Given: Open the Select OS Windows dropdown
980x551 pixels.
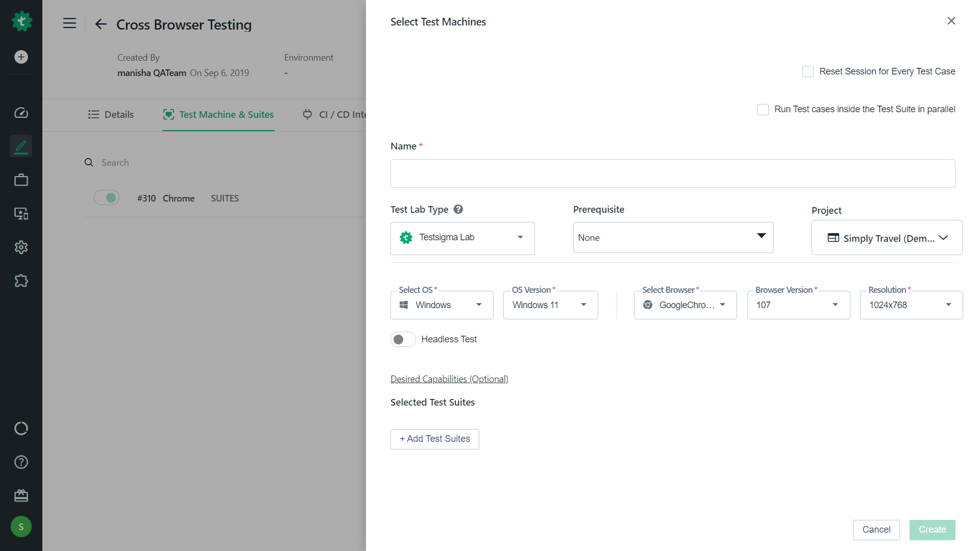Looking at the screenshot, I should [442, 305].
